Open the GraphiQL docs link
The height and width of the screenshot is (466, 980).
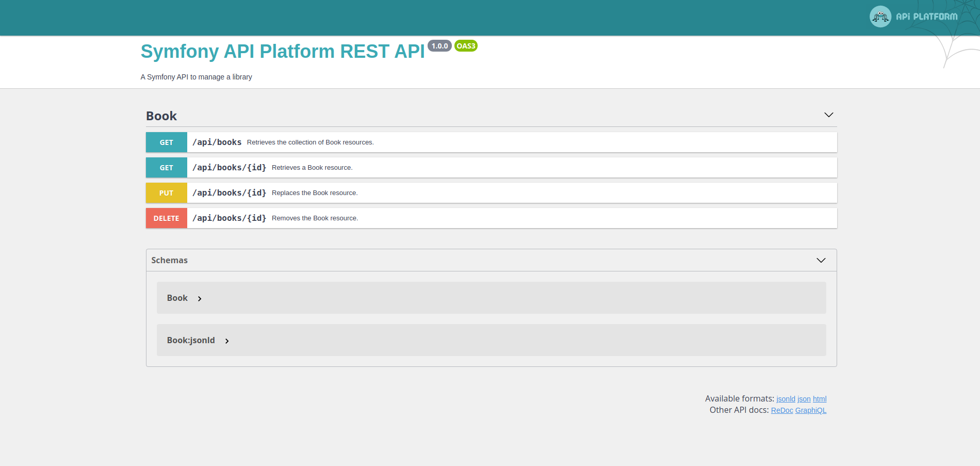[811, 410]
